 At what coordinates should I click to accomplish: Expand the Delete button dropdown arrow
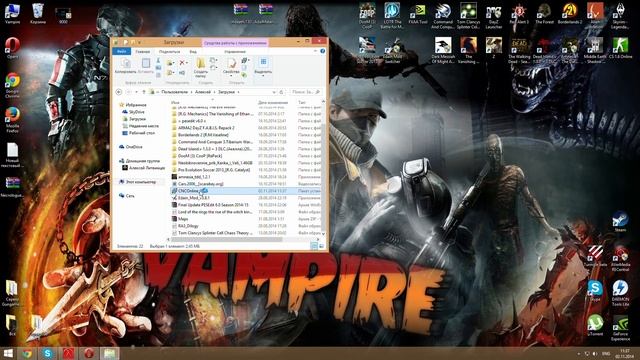click(x=187, y=63)
